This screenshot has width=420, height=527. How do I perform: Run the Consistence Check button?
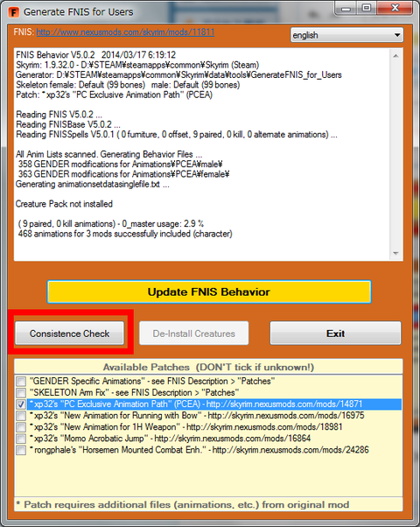pyautogui.click(x=69, y=333)
